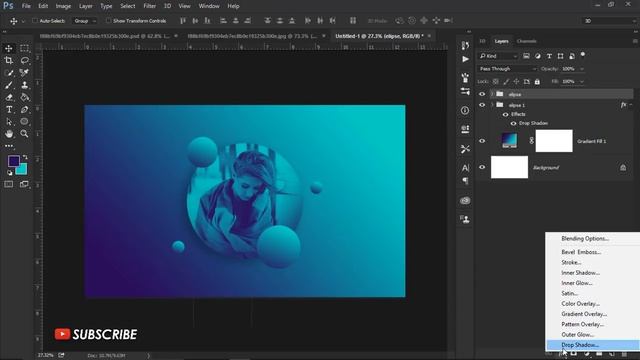
Task: Expand the elipse 1 group folder
Action: (492, 105)
